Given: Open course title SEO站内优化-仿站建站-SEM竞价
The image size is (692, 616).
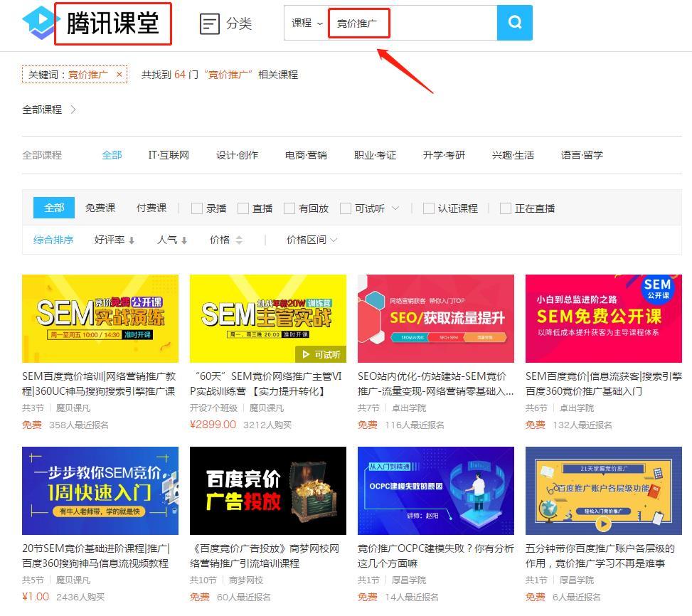Looking at the screenshot, I should pos(435,383).
